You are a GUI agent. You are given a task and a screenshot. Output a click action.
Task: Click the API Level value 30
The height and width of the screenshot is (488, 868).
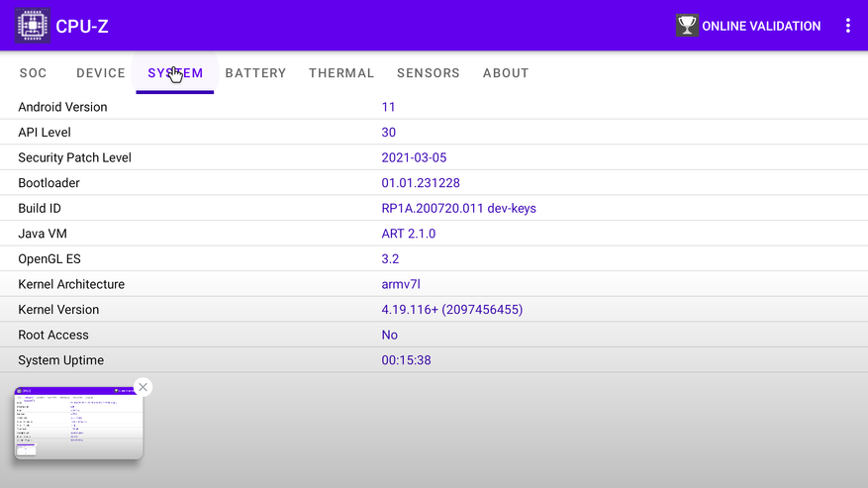[x=389, y=133]
